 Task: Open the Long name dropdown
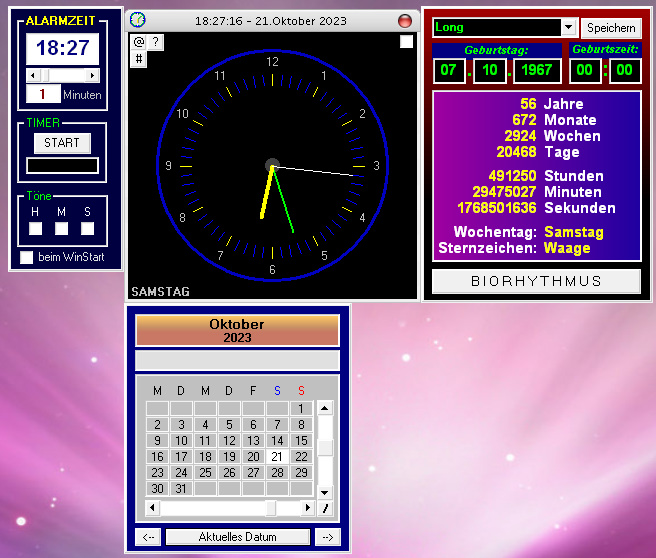coord(569,28)
